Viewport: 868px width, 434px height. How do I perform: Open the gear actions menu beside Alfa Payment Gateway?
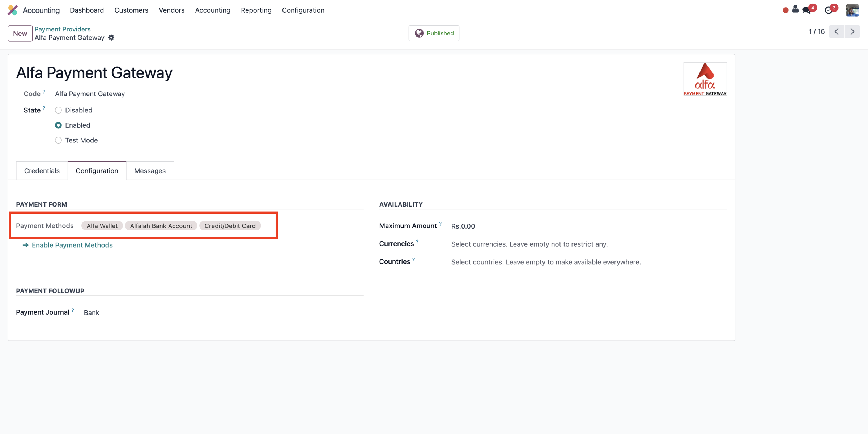(111, 38)
